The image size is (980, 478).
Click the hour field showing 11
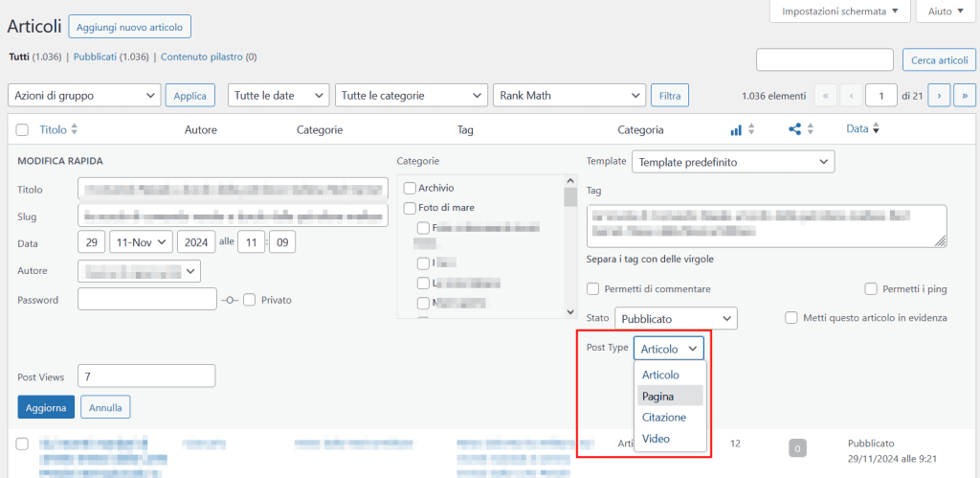click(x=252, y=242)
